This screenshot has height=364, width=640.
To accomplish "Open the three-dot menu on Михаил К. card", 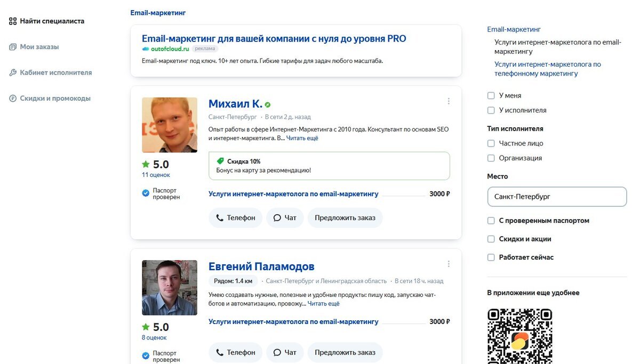I will point(449,101).
